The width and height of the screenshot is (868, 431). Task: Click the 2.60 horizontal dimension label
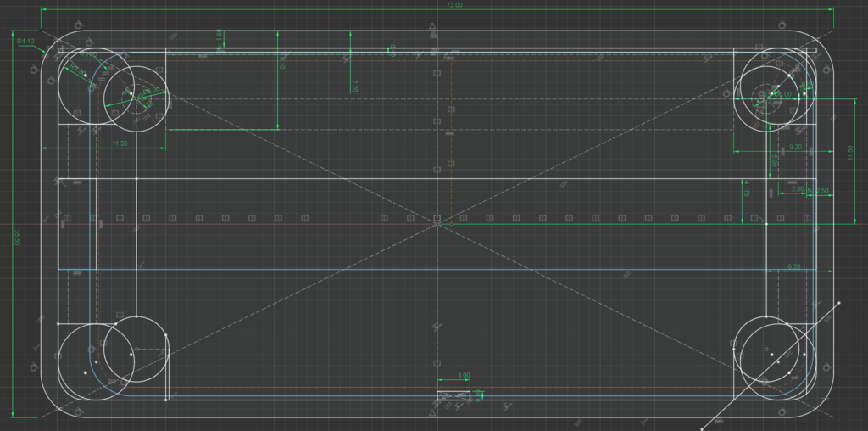point(797,189)
